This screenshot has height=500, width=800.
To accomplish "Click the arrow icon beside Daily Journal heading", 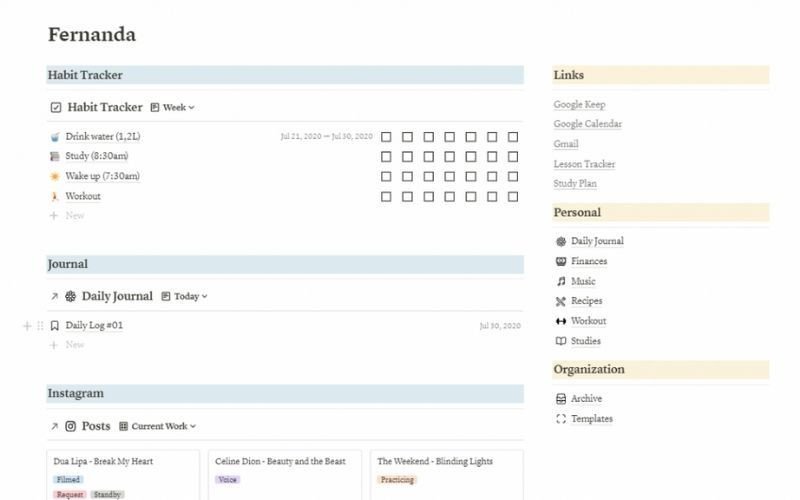I will pyautogui.click(x=54, y=296).
